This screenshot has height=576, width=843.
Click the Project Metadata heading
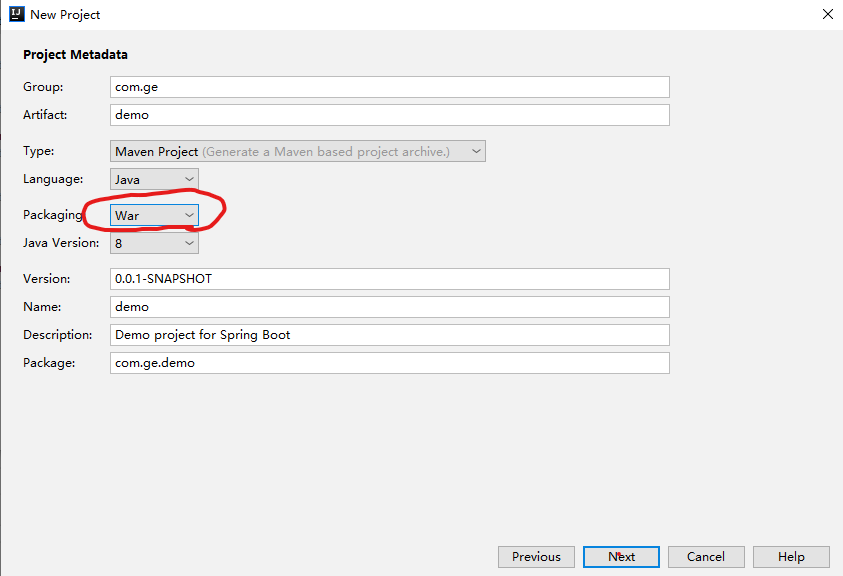tap(75, 54)
